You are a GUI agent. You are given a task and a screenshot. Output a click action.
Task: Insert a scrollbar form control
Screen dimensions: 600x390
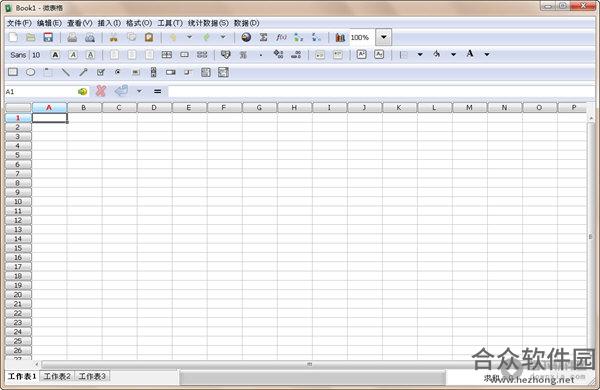(x=153, y=72)
